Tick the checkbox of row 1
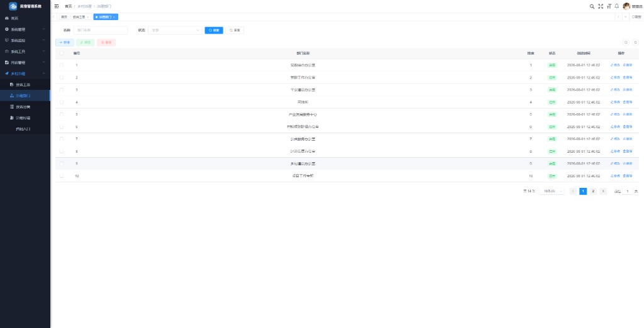This screenshot has width=644, height=328. coord(62,65)
